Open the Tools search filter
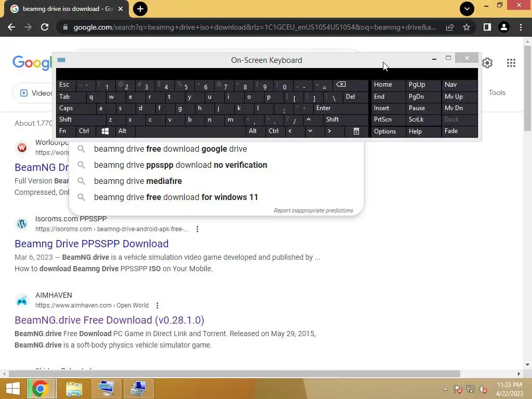 [x=497, y=92]
